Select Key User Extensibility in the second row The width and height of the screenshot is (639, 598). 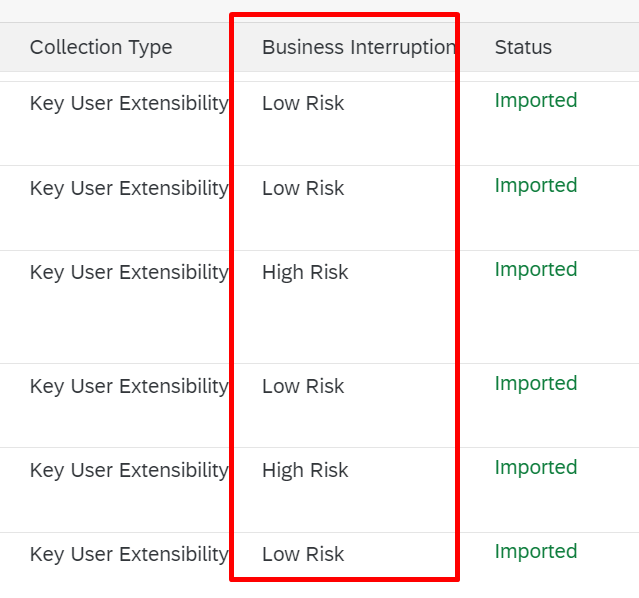click(129, 189)
